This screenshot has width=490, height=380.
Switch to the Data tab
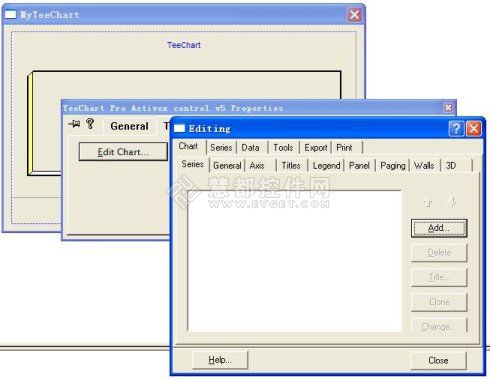(250, 148)
